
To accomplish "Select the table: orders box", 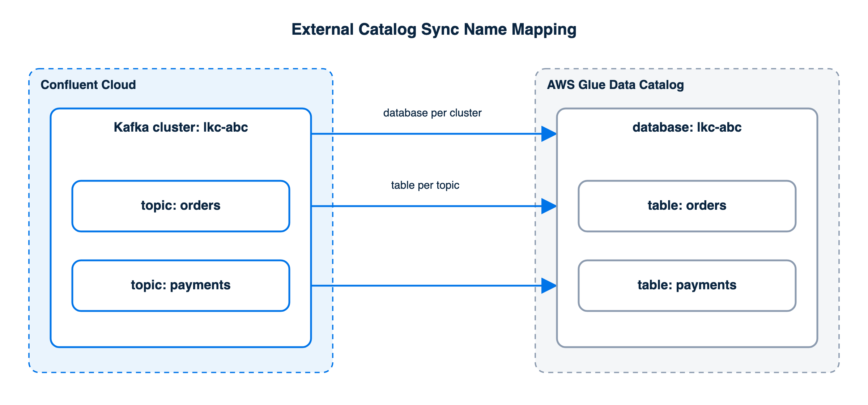I will [687, 206].
